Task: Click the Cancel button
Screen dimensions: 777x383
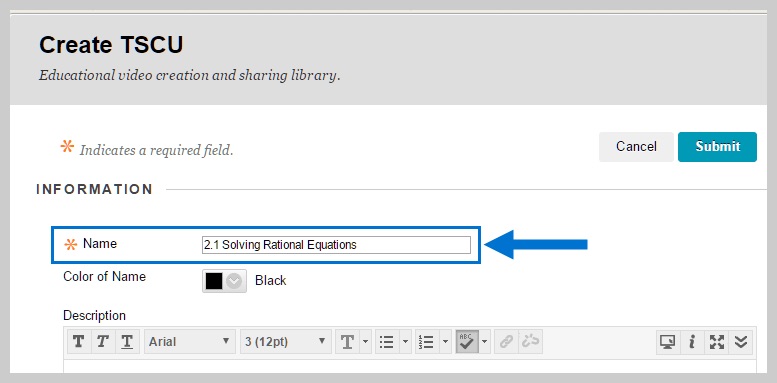Action: coord(636,147)
